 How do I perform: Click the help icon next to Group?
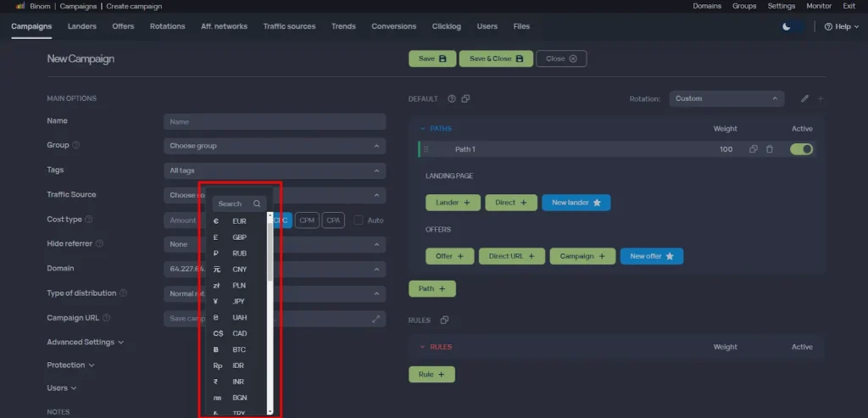76,145
